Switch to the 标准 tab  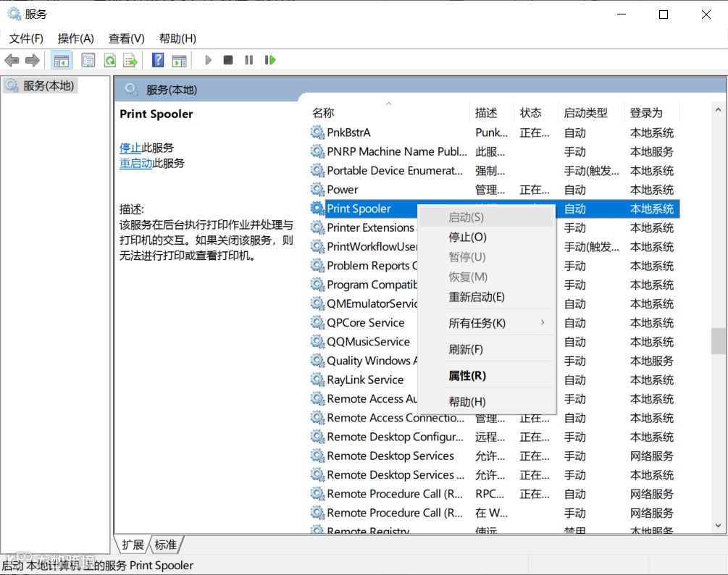[165, 545]
